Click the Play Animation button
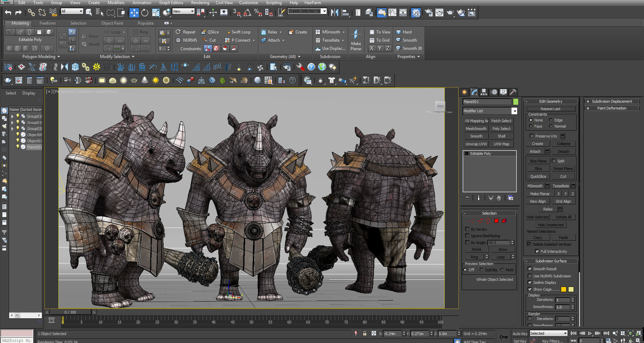 [590, 333]
